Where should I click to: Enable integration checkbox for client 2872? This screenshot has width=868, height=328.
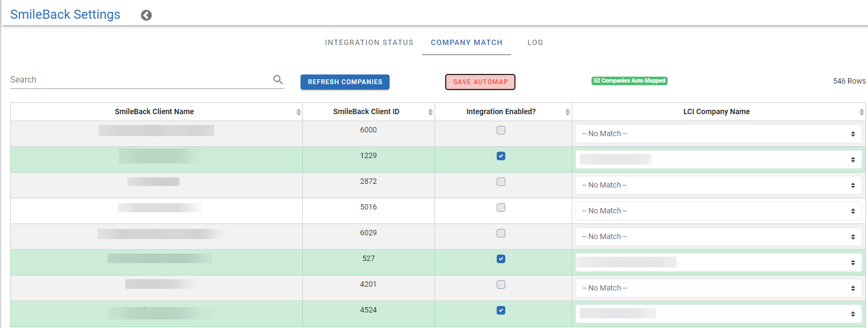(x=501, y=182)
